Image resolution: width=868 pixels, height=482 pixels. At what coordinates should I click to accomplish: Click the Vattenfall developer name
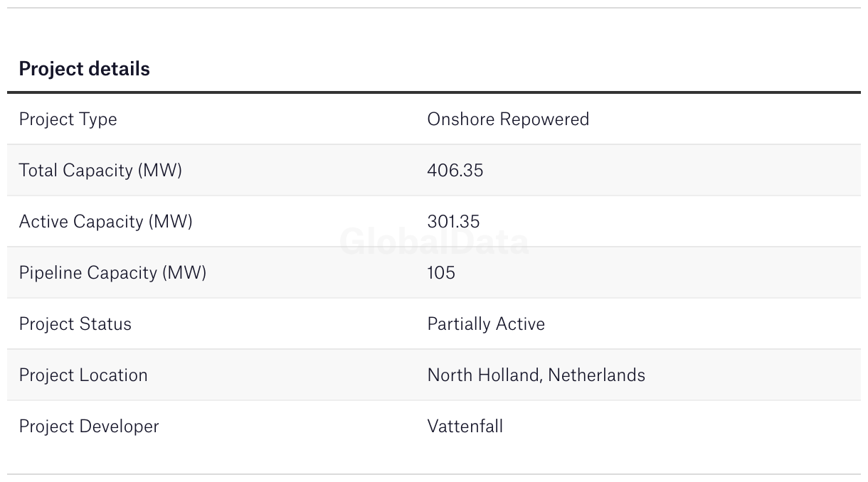point(465,427)
